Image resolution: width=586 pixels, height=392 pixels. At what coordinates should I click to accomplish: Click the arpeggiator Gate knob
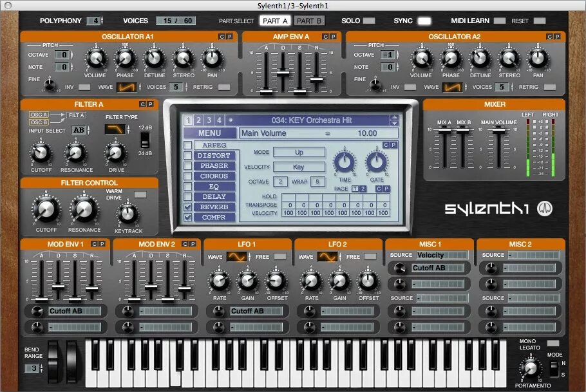pyautogui.click(x=377, y=162)
